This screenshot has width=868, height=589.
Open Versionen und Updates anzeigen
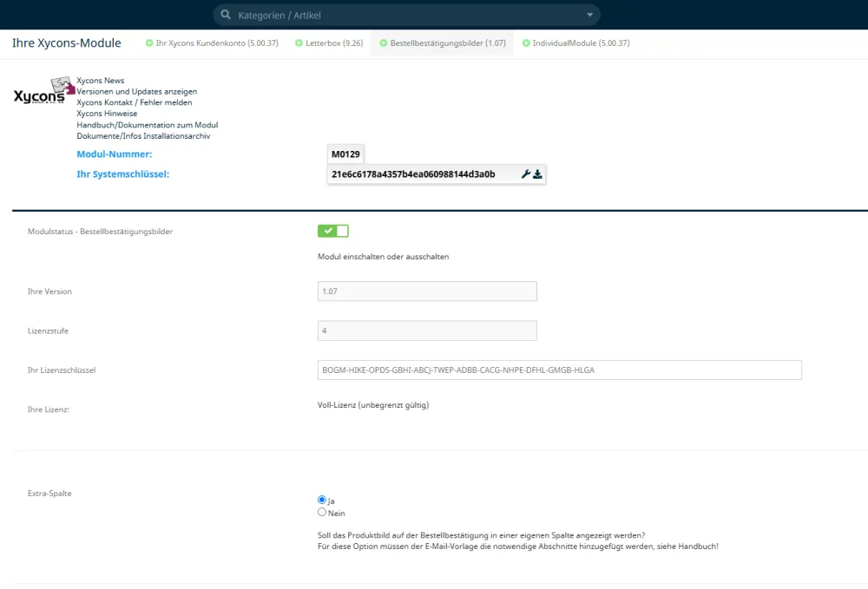click(x=137, y=91)
